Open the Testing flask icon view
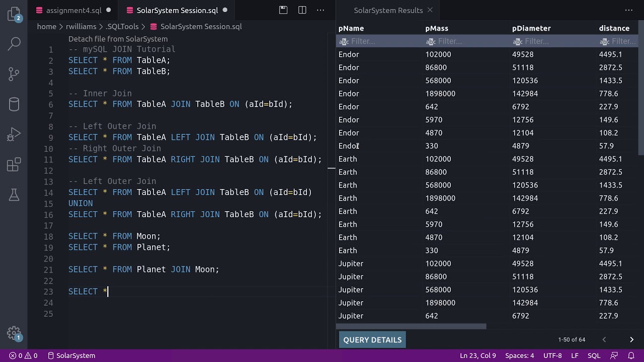 14,195
